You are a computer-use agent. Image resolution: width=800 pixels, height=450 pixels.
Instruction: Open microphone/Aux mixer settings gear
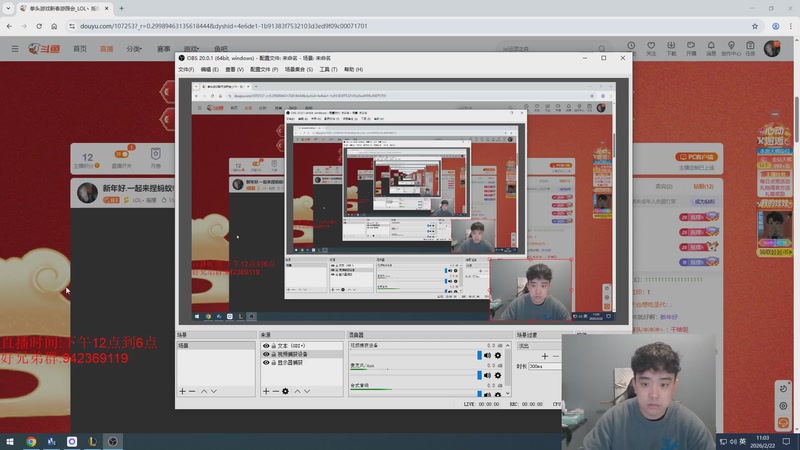tap(498, 375)
